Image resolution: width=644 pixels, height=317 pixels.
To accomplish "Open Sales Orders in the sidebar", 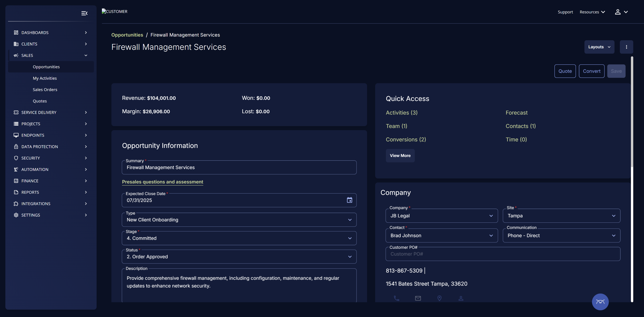I will coord(45,90).
